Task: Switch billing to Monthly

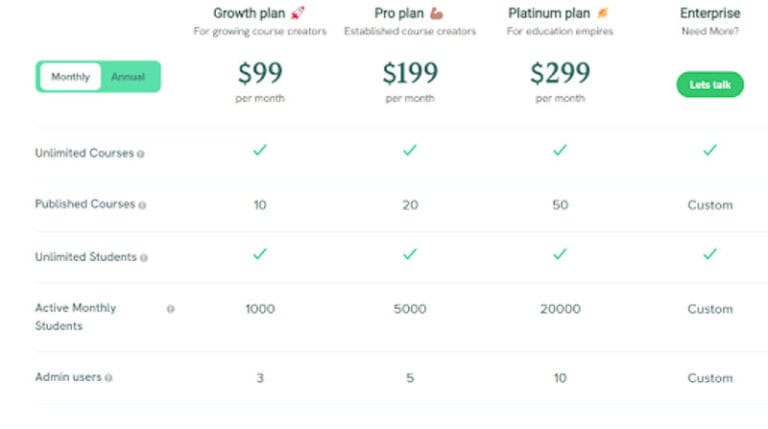Action: click(71, 77)
